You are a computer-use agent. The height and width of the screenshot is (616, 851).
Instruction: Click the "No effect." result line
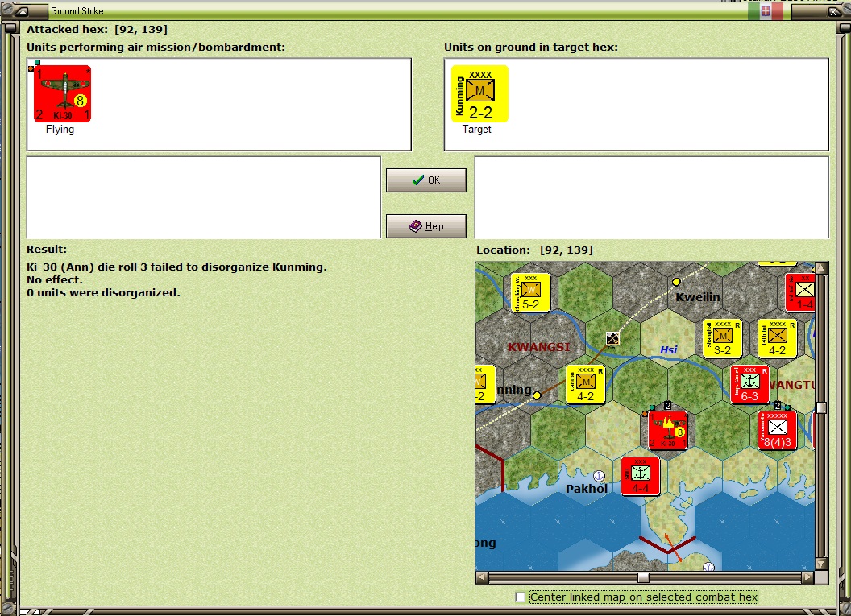click(55, 279)
